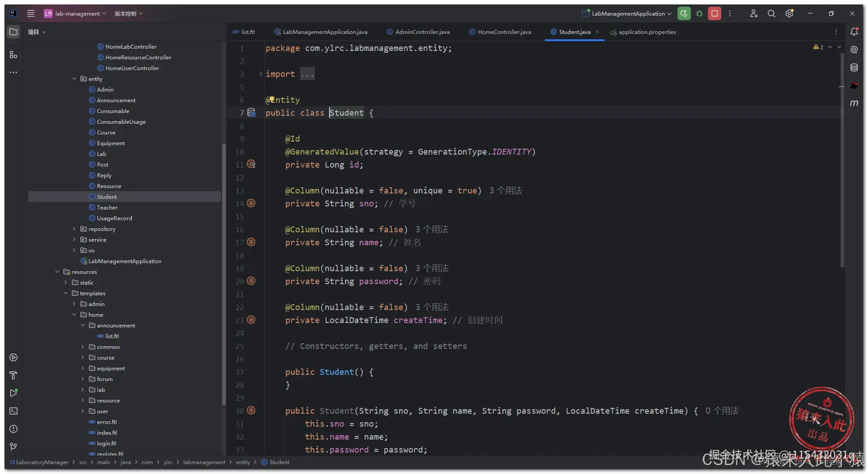
Task: Switch to HomeController.java tab
Action: (x=500, y=32)
